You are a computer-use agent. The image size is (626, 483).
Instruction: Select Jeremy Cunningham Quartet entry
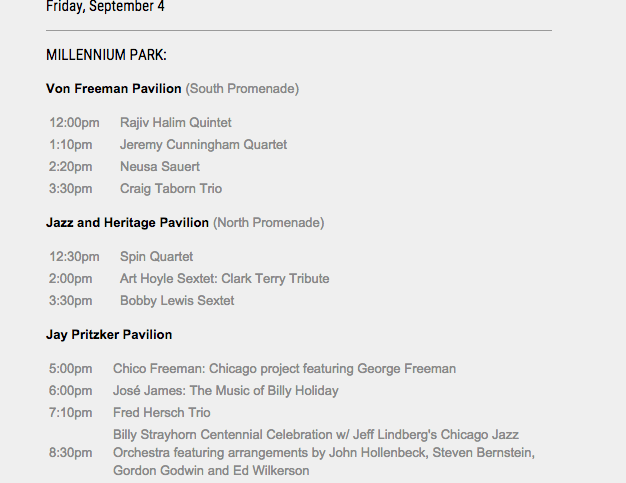[x=203, y=145]
